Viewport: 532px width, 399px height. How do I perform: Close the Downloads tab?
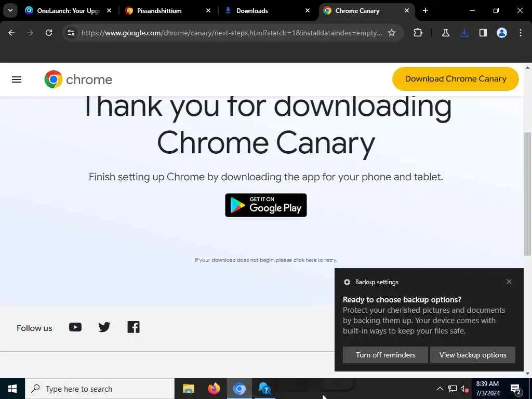[x=308, y=10]
